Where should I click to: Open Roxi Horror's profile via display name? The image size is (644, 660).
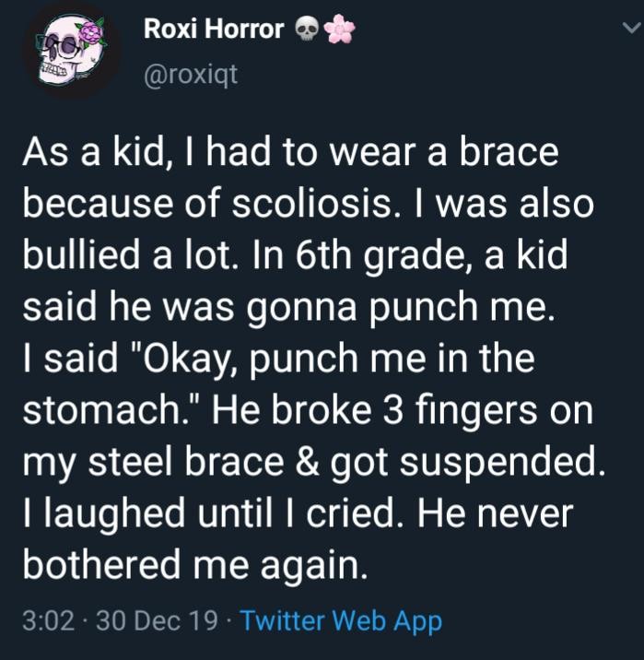[214, 30]
